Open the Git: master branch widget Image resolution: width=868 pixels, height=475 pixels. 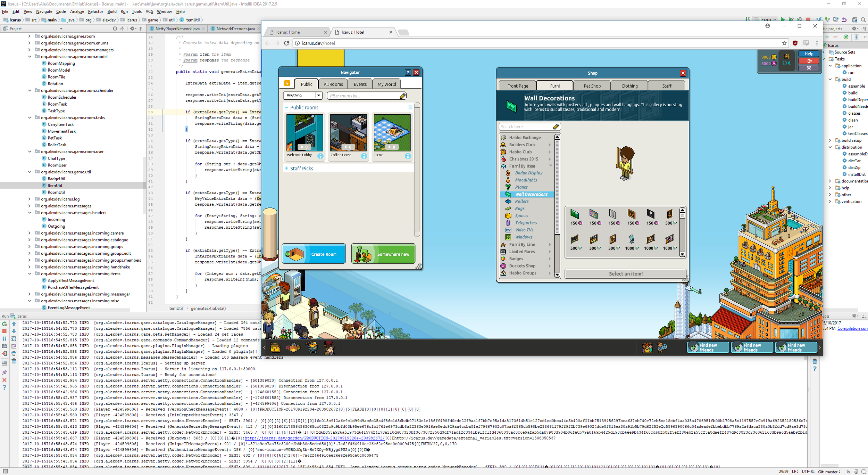[x=829, y=472]
